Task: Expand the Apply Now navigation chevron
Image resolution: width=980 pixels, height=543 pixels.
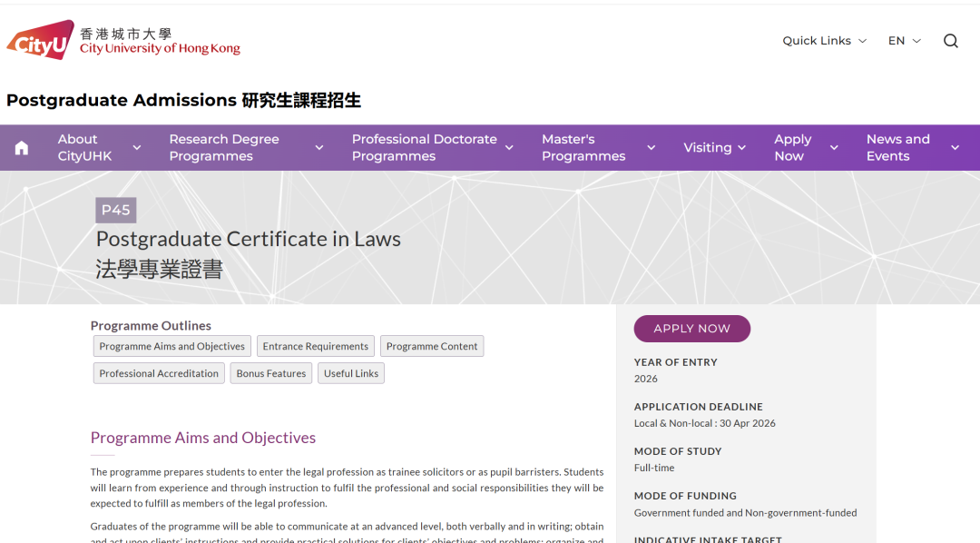Action: click(834, 148)
